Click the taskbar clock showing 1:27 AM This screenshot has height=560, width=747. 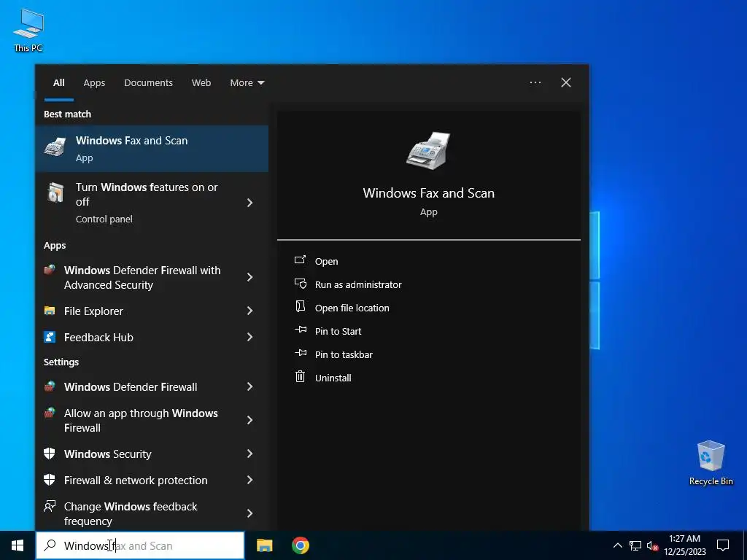(x=684, y=545)
